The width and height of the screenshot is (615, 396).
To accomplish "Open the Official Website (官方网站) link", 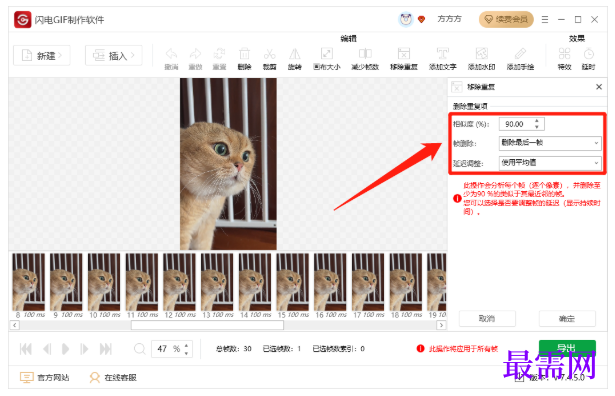I will (44, 378).
